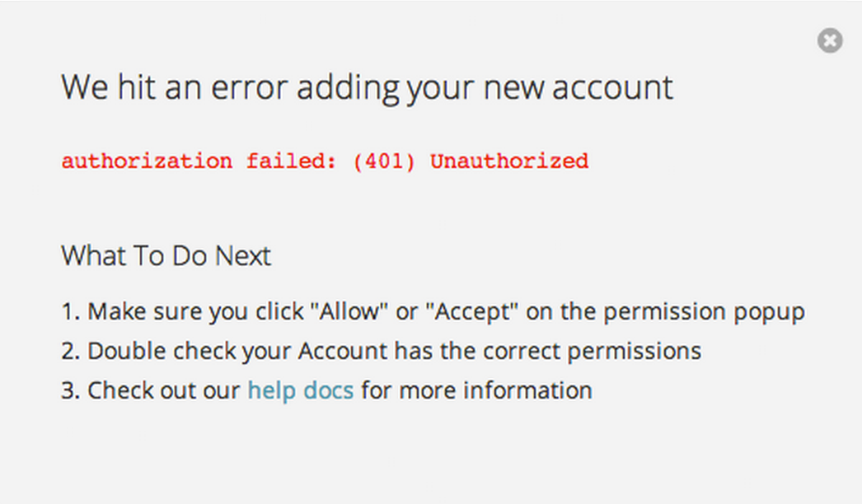Click the "We hit an error" heading

point(367,88)
